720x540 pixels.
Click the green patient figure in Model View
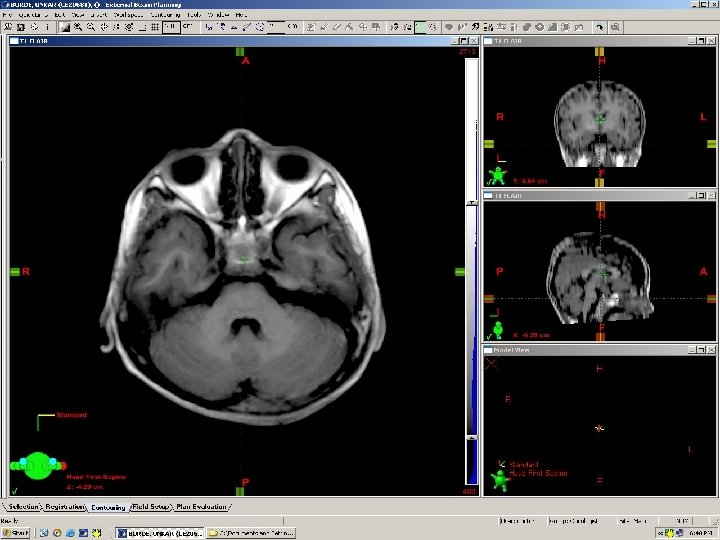tap(501, 480)
